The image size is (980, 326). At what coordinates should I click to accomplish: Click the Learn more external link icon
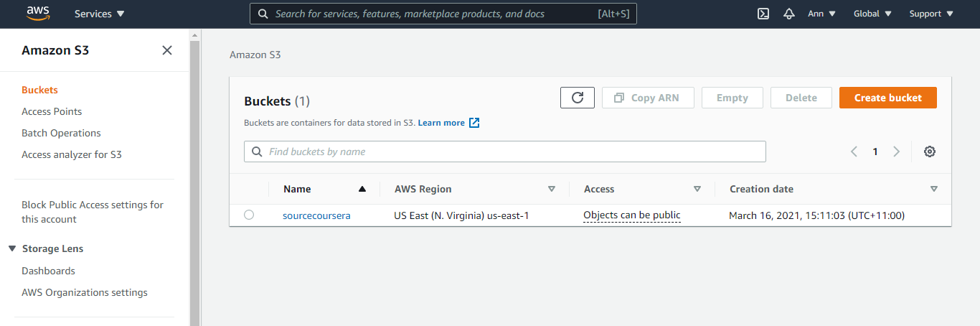[474, 123]
